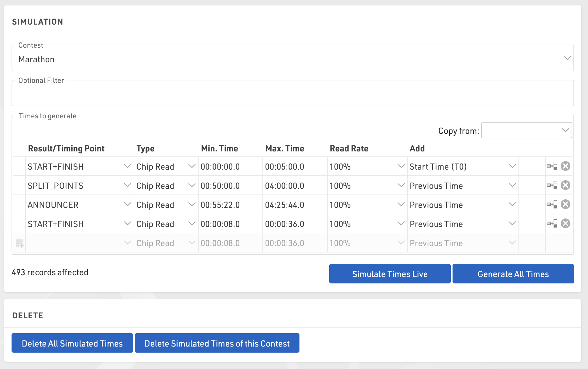Remove the SPLIT_POINTS row with X icon
The image size is (588, 369).
coord(565,185)
